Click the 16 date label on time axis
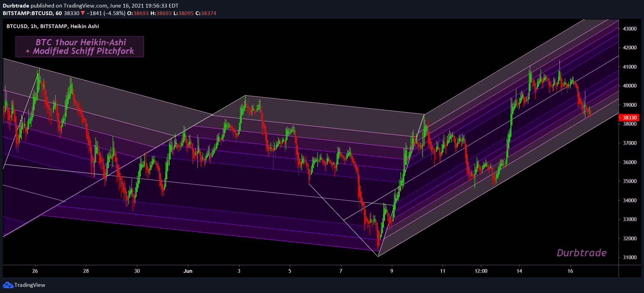This screenshot has width=644, height=293. (570, 271)
